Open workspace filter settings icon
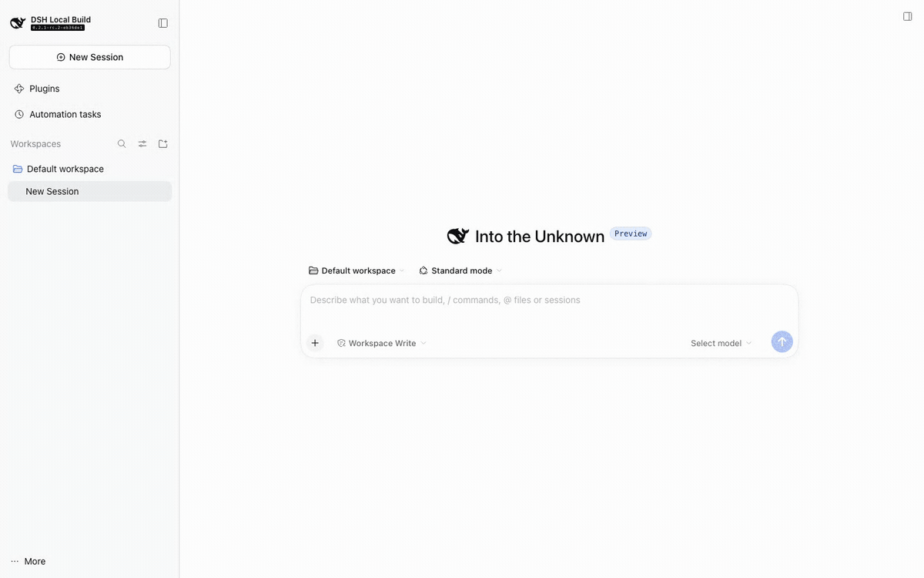The image size is (924, 578). tap(142, 144)
